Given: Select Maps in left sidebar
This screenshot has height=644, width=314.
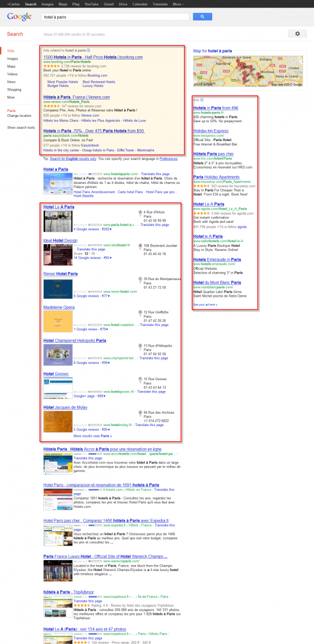Looking at the screenshot, I should pos(11,67).
